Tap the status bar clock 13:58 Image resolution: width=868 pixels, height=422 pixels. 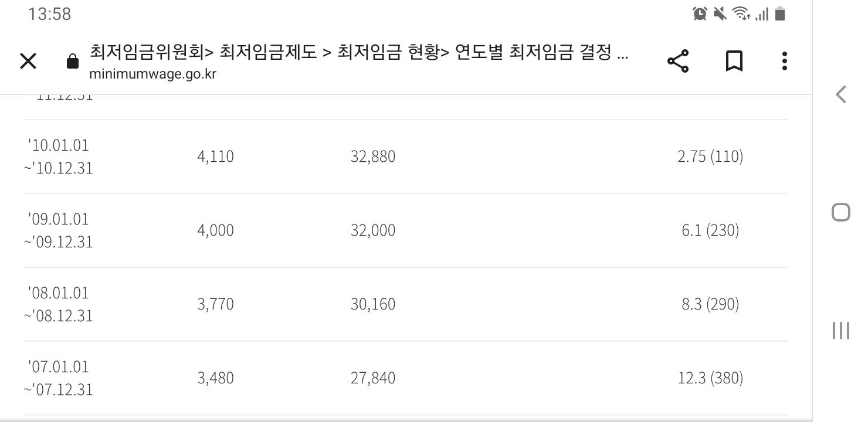point(49,14)
